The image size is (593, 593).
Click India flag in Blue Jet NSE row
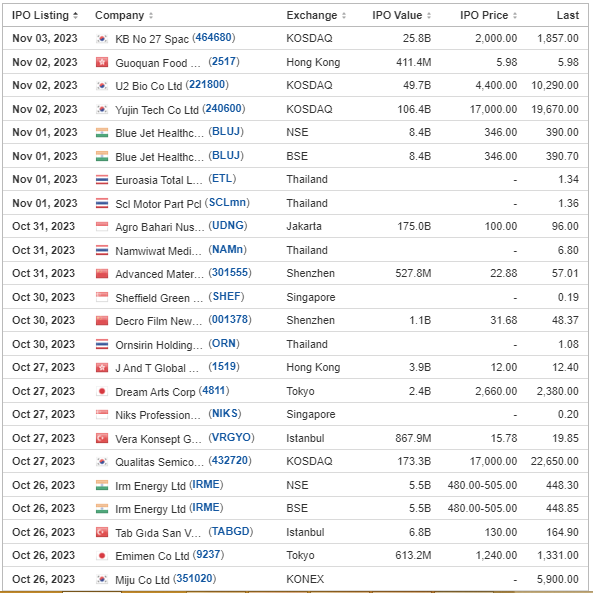tap(102, 133)
